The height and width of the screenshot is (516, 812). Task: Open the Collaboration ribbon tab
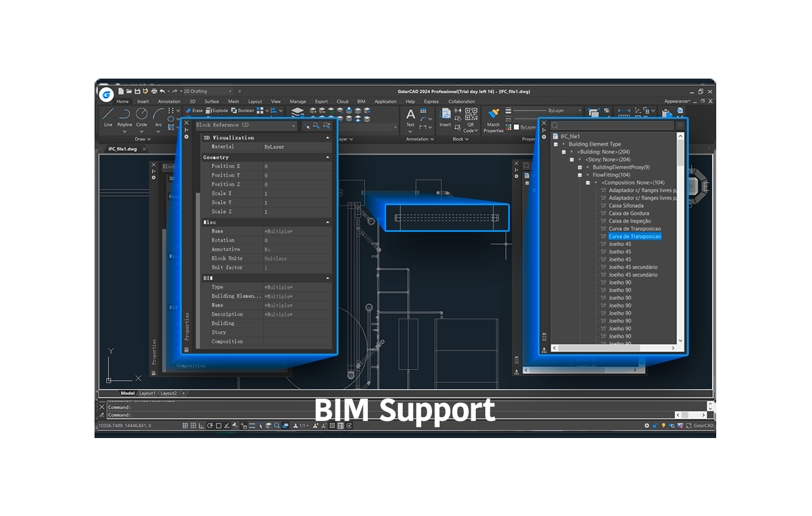click(x=462, y=101)
